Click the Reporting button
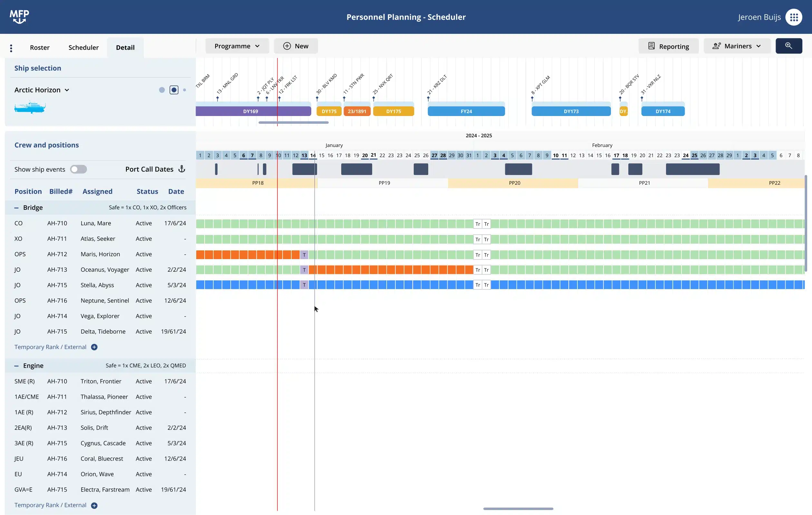The height and width of the screenshot is (515, 812). (x=669, y=46)
